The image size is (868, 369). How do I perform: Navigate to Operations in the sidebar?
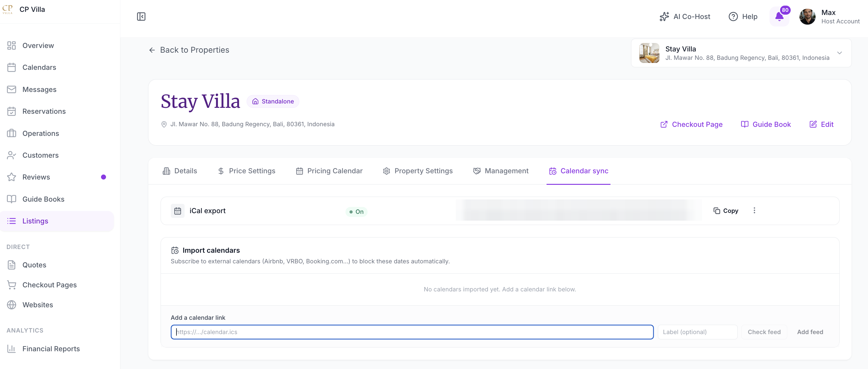(x=57, y=133)
